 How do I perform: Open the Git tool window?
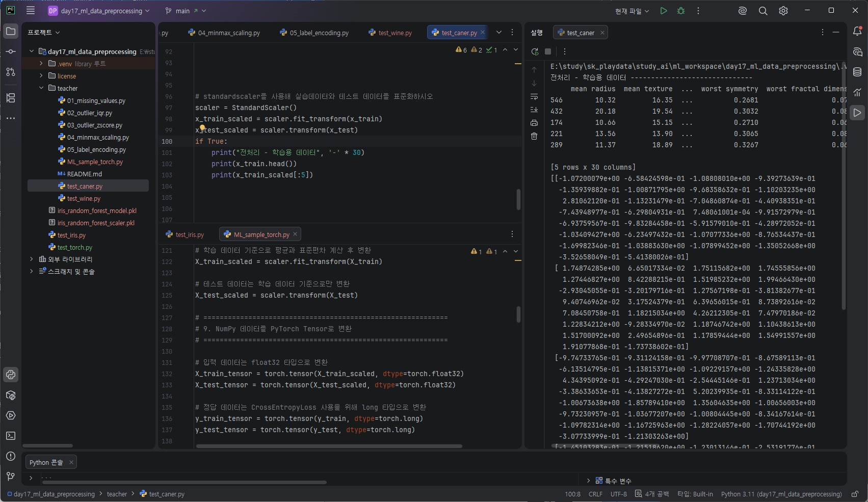(11, 477)
